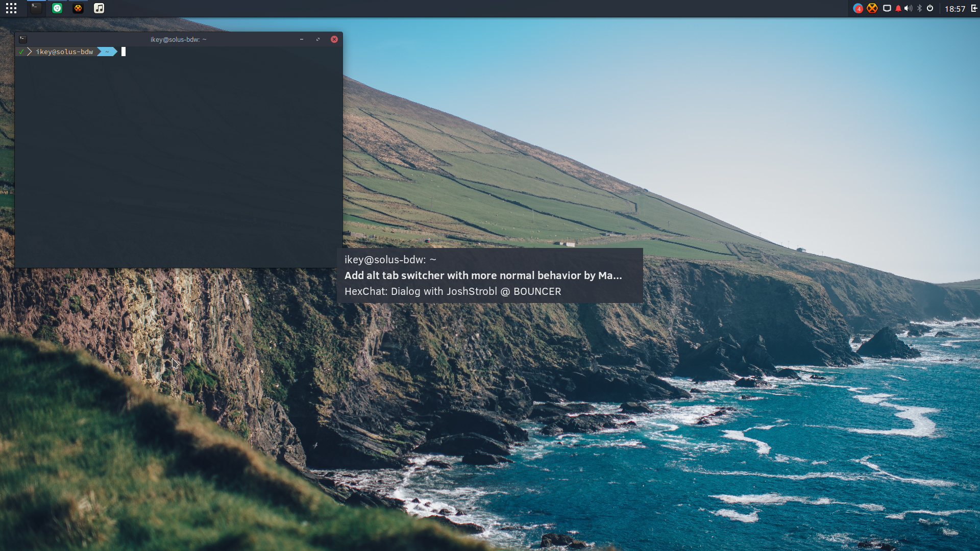This screenshot has width=980, height=551.
Task: Click the terminal window menu icon
Action: point(23,39)
